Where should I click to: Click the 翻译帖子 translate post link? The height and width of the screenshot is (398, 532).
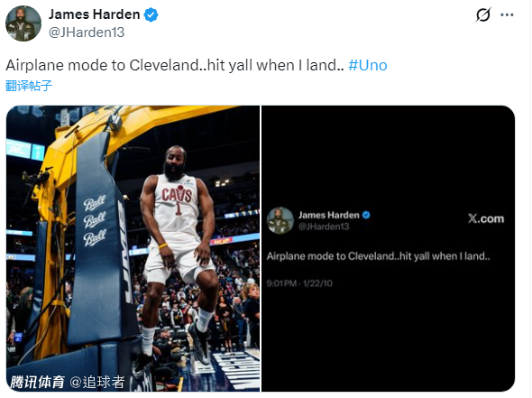pos(29,86)
